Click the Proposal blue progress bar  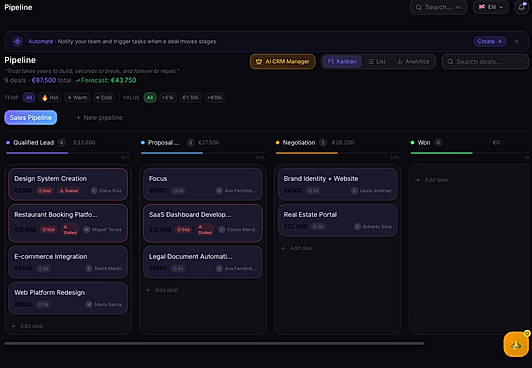tap(172, 153)
